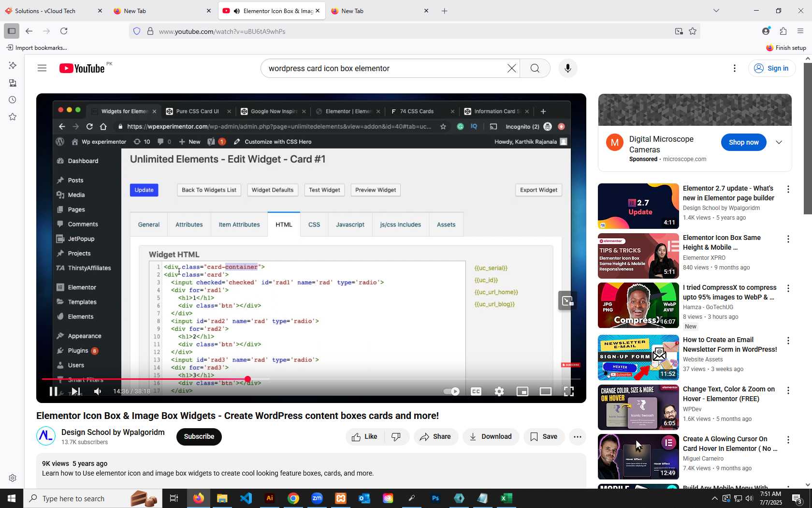Open Elementor 2.7 update video thumbnail

pyautogui.click(x=638, y=206)
